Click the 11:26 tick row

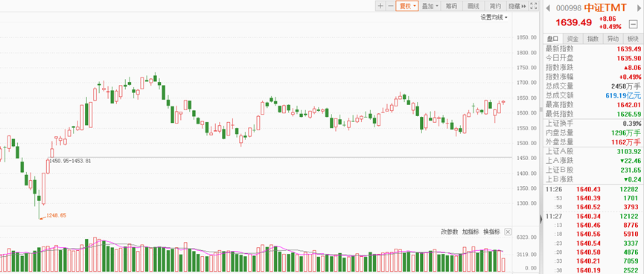pos(593,189)
